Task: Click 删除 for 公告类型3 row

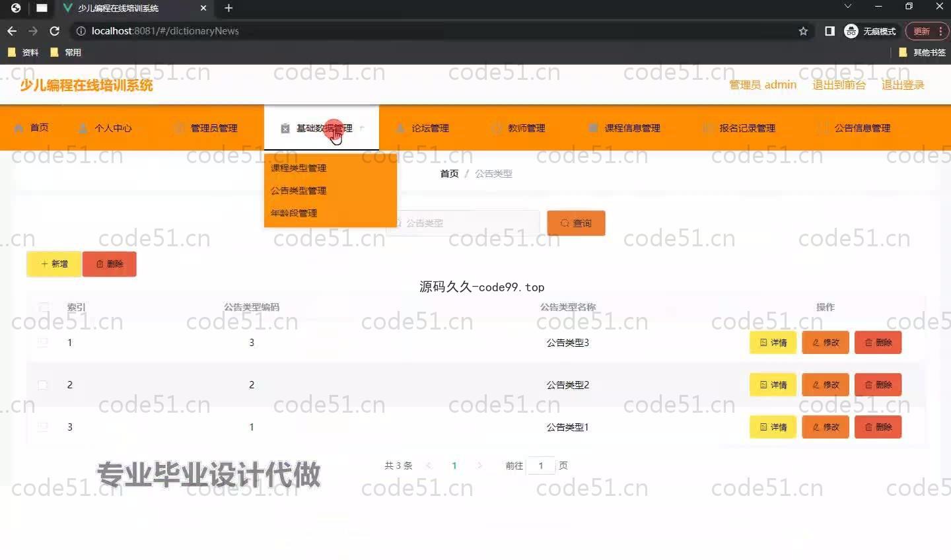Action: [878, 342]
